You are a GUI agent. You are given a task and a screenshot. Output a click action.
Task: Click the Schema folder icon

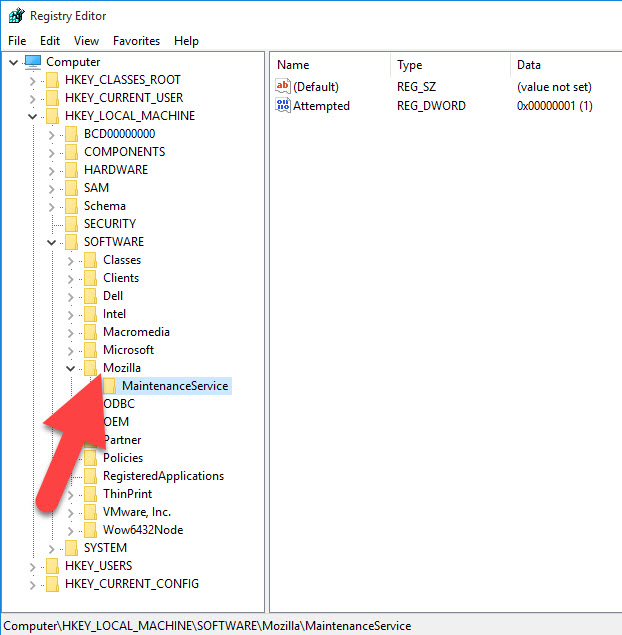point(71,206)
